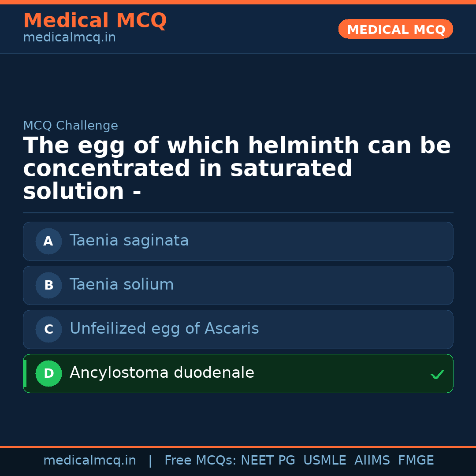Click the NEET PG footer label
Viewport: 476px width, 476px height.
click(x=268, y=461)
